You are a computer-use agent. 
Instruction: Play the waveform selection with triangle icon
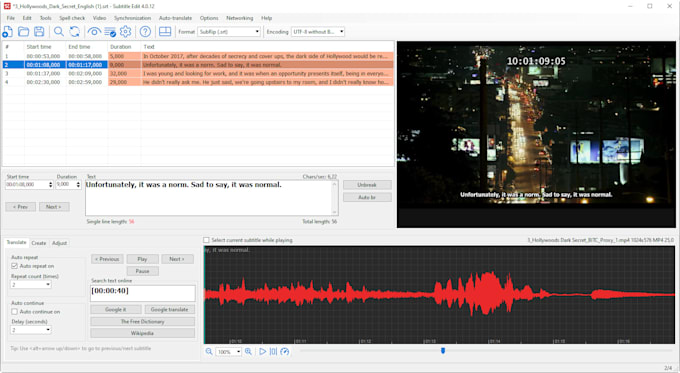(262, 351)
